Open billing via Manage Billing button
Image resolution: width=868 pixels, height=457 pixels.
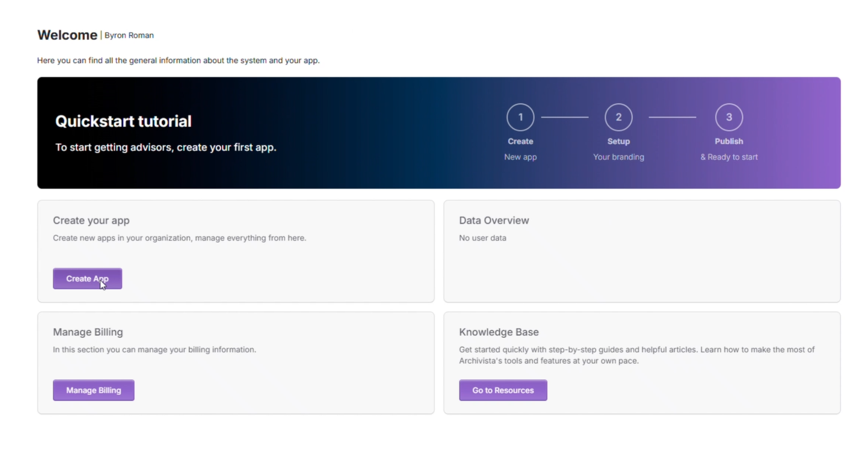pyautogui.click(x=93, y=390)
